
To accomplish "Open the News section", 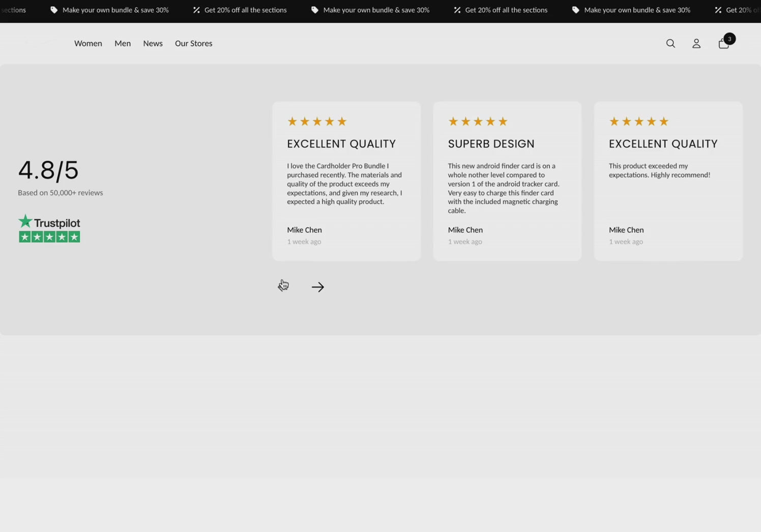I will coord(153,43).
